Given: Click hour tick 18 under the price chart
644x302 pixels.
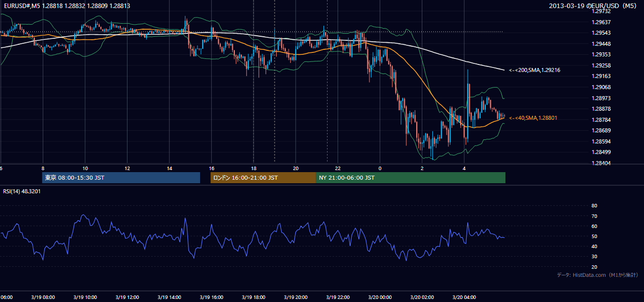Looking at the screenshot, I should click(x=253, y=169).
